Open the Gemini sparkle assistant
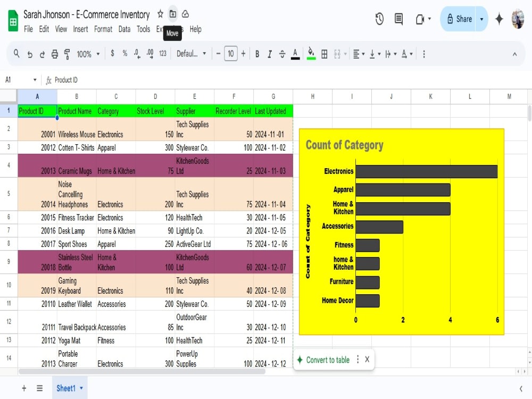The image size is (532, 399). [499, 19]
